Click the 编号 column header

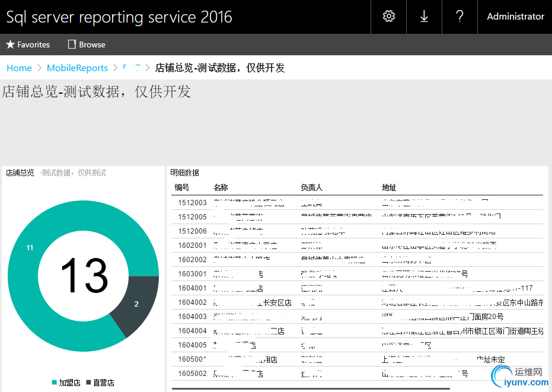pyautogui.click(x=181, y=187)
